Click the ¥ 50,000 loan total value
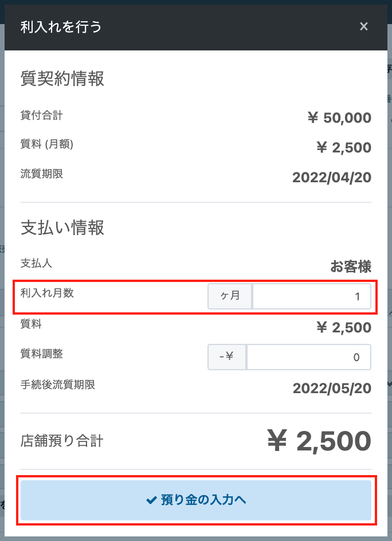 coord(339,118)
